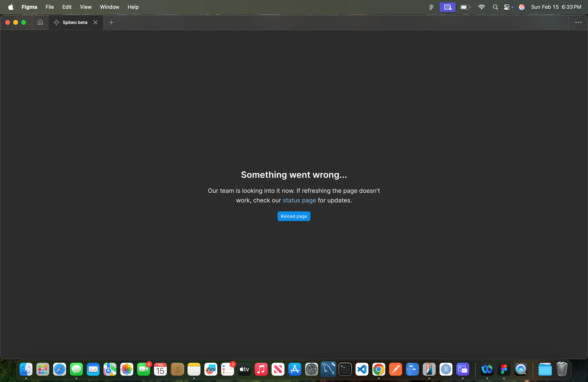Click the Wi-Fi status icon
588x382 pixels.
[x=481, y=7]
